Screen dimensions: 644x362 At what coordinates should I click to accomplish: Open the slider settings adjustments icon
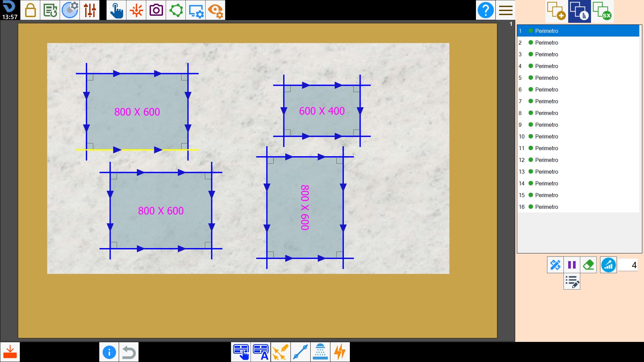(x=90, y=10)
